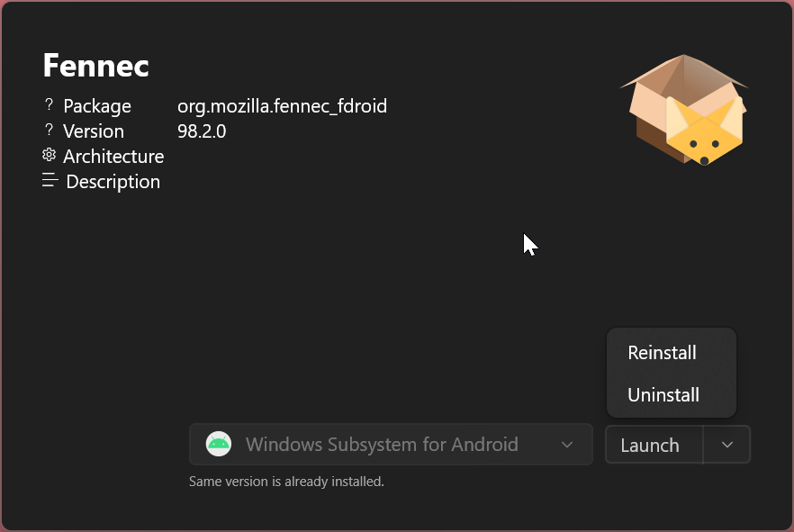
Task: Click the version number 98.2.0
Action: click(x=202, y=131)
